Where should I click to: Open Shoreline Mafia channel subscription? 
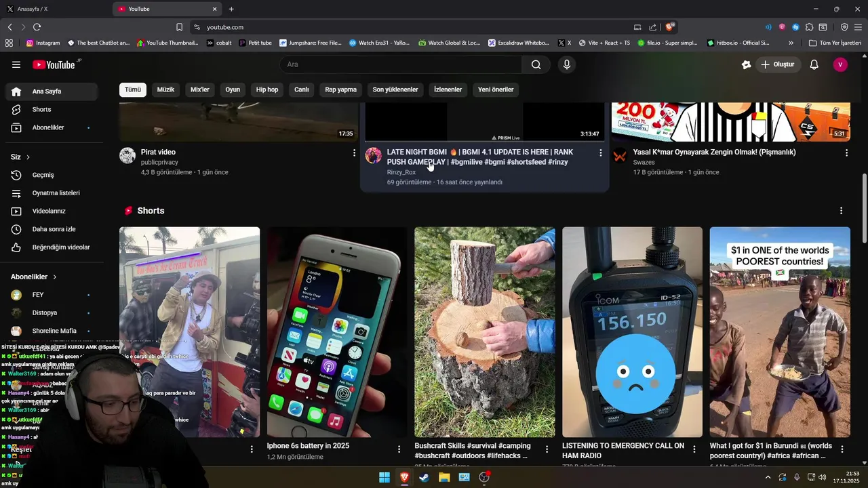coord(52,331)
